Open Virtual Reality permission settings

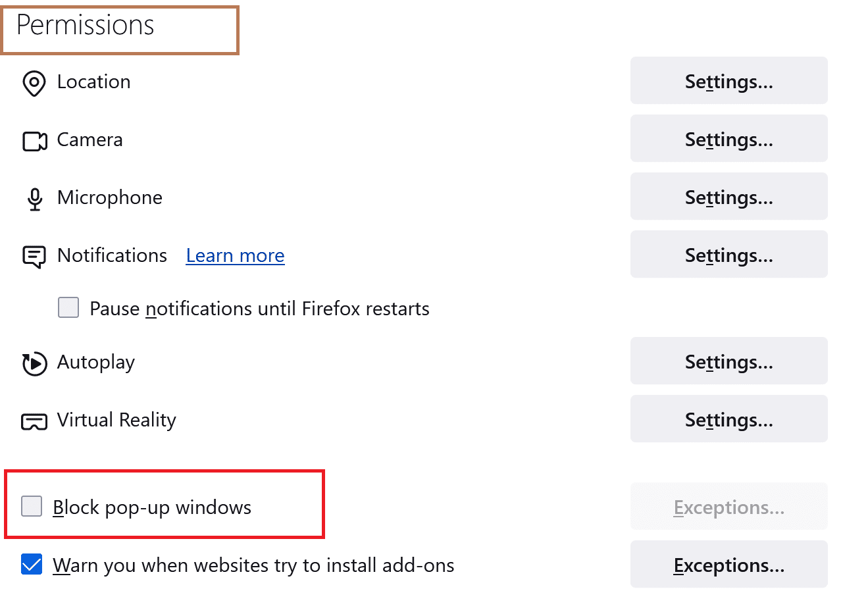click(x=728, y=419)
